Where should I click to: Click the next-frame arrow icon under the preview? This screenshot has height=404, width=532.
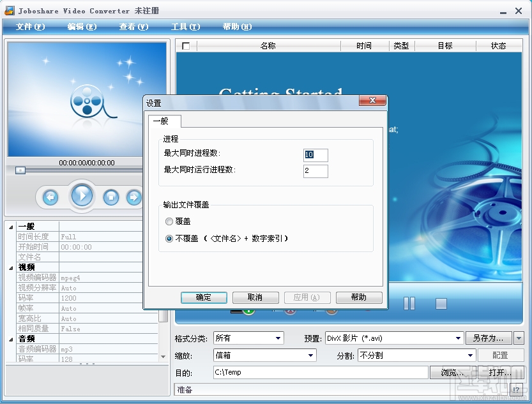click(132, 197)
